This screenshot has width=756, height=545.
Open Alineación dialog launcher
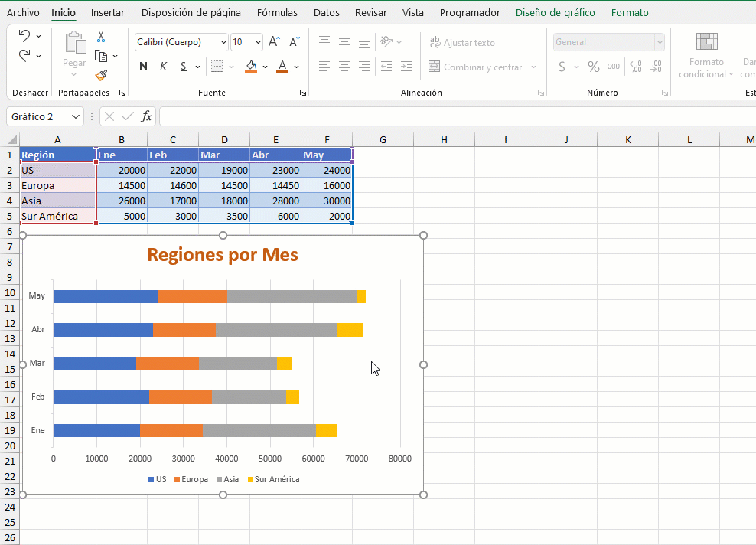(x=541, y=93)
